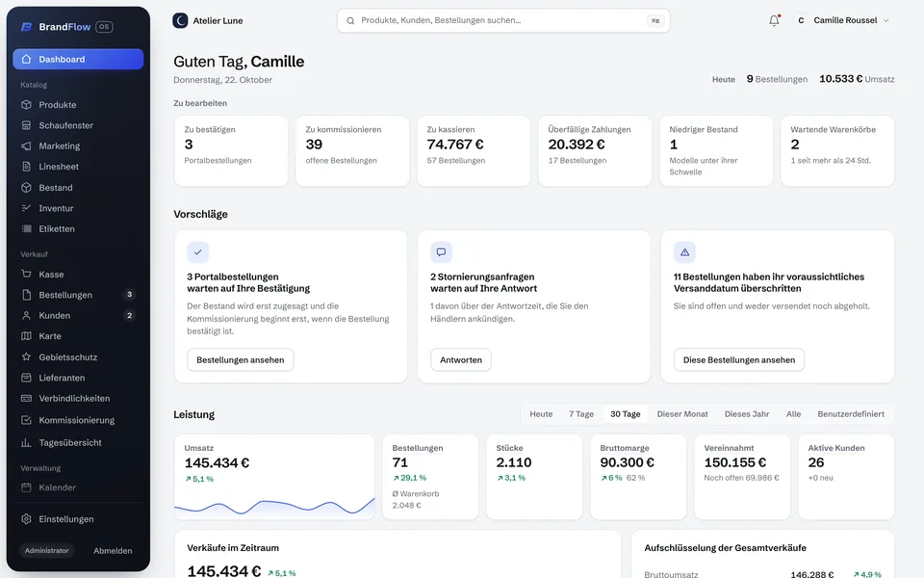This screenshot has width=924, height=578.
Task: Open the Zu bestätigen card
Action: 231,151
